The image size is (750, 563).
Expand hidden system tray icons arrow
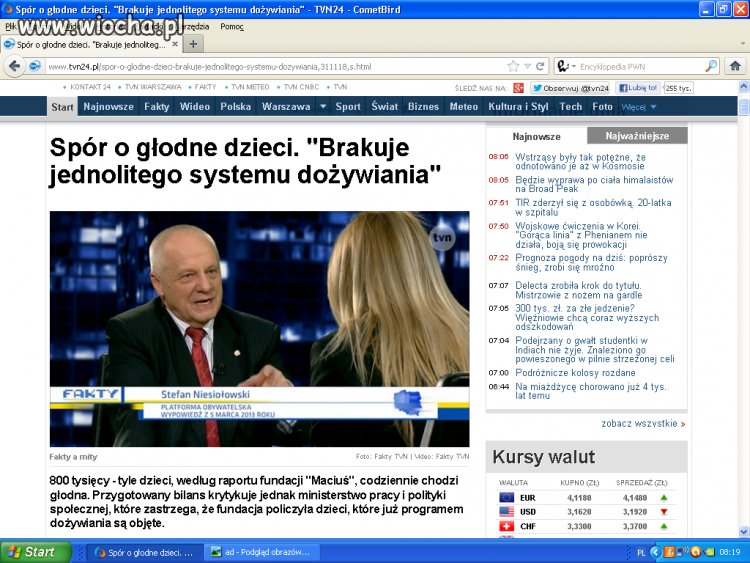pyautogui.click(x=655, y=552)
